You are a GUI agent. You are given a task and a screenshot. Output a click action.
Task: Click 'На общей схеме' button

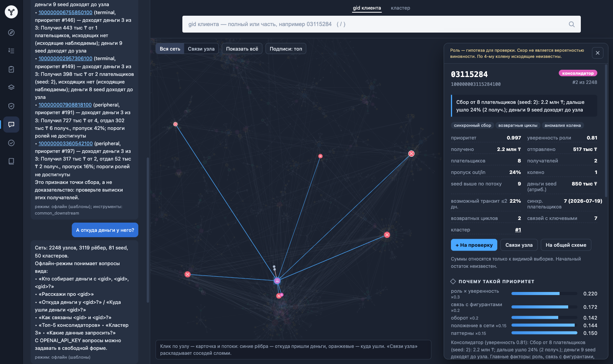[x=566, y=245]
